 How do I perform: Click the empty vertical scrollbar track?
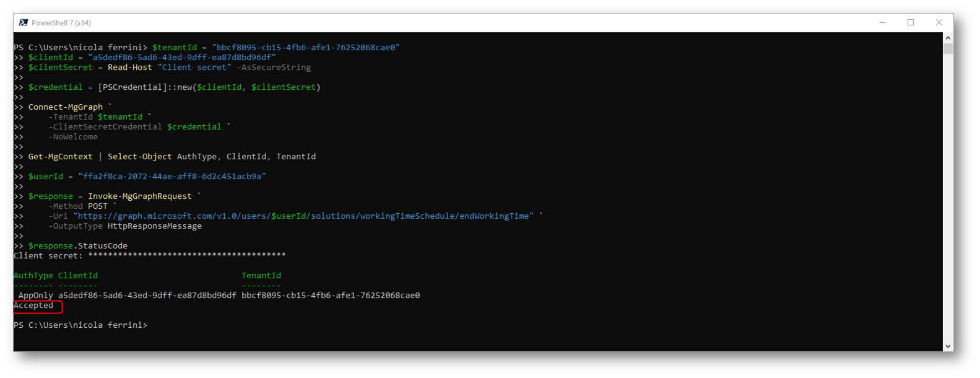pyautogui.click(x=948, y=198)
